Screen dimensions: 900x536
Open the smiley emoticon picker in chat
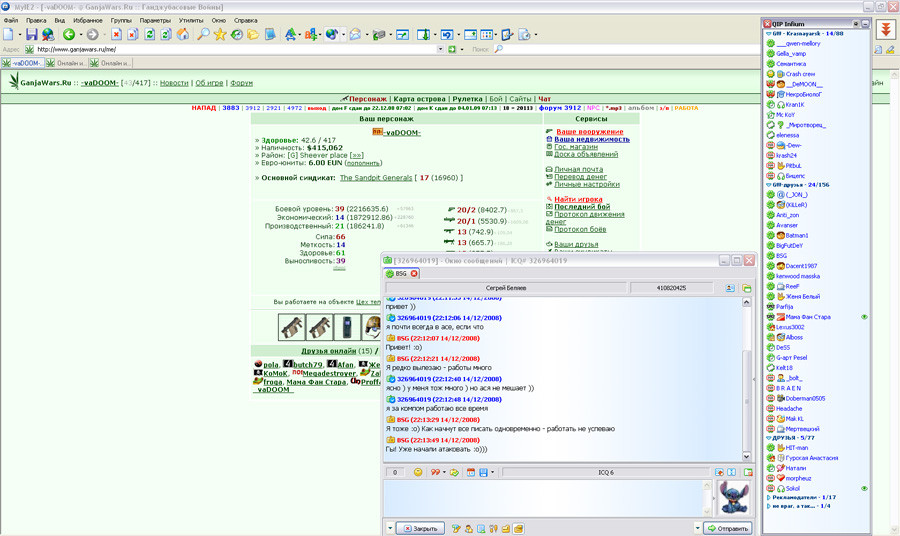418,472
